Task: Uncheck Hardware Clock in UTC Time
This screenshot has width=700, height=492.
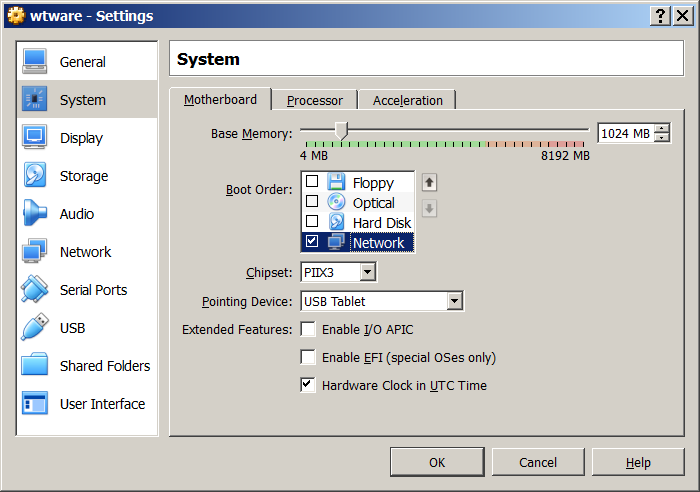Action: (x=309, y=385)
